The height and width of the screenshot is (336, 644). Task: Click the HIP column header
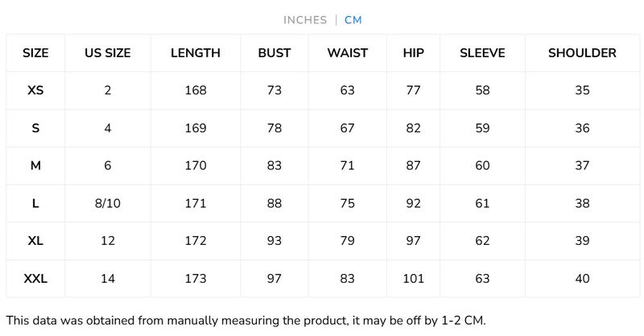[414, 53]
